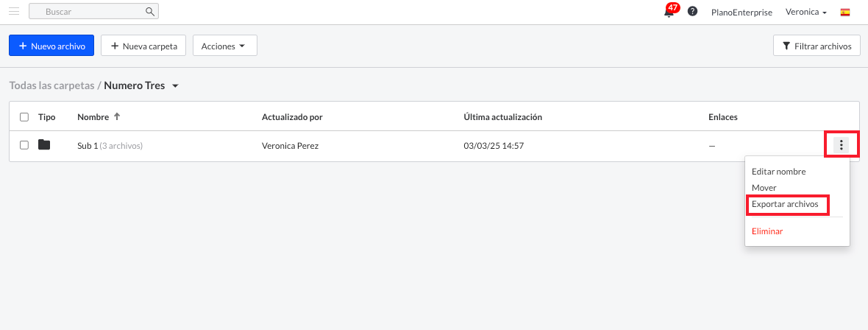Choose Editar nombre in the menu

pos(779,172)
